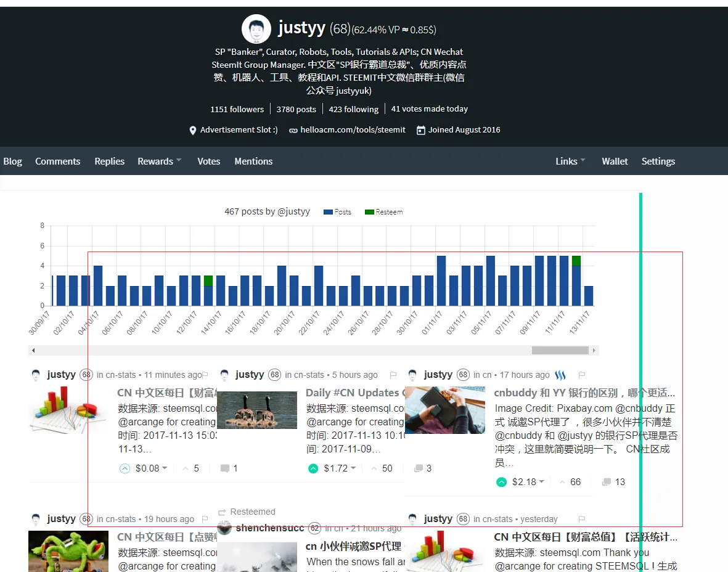Click the calendar icon beside Joined August 2016

pos(420,130)
